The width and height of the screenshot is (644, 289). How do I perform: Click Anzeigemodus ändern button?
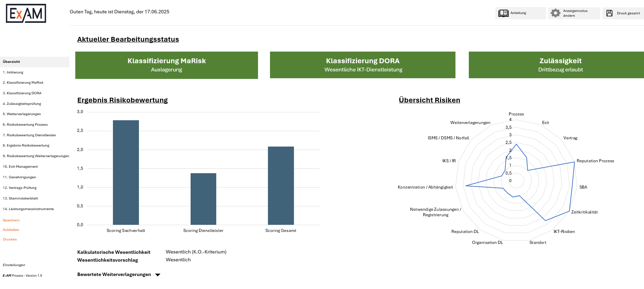pyautogui.click(x=574, y=13)
